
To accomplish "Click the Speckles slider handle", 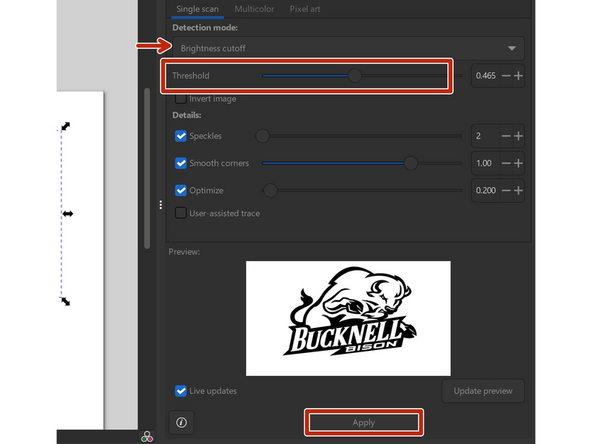I will coord(262,136).
